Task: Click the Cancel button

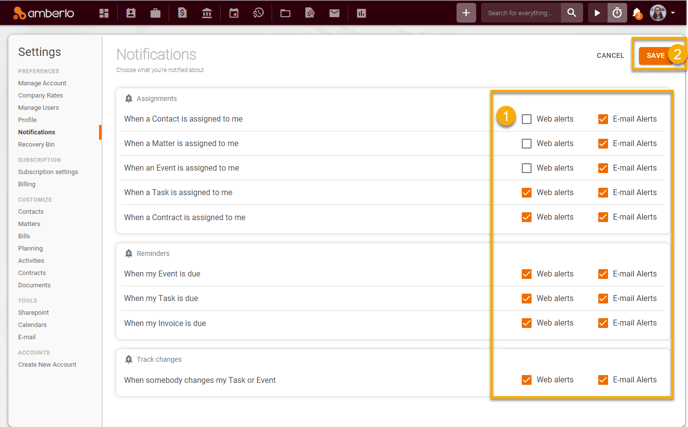Action: click(x=610, y=56)
